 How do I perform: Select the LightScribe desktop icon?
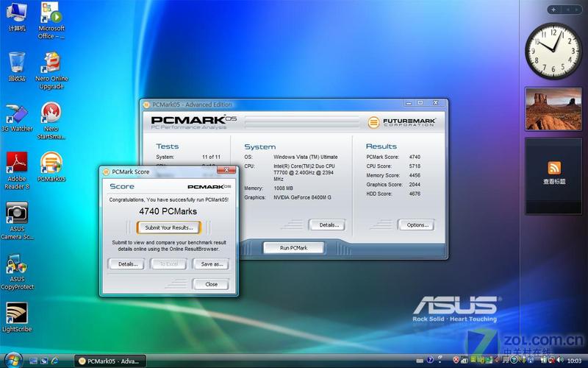coord(16,317)
